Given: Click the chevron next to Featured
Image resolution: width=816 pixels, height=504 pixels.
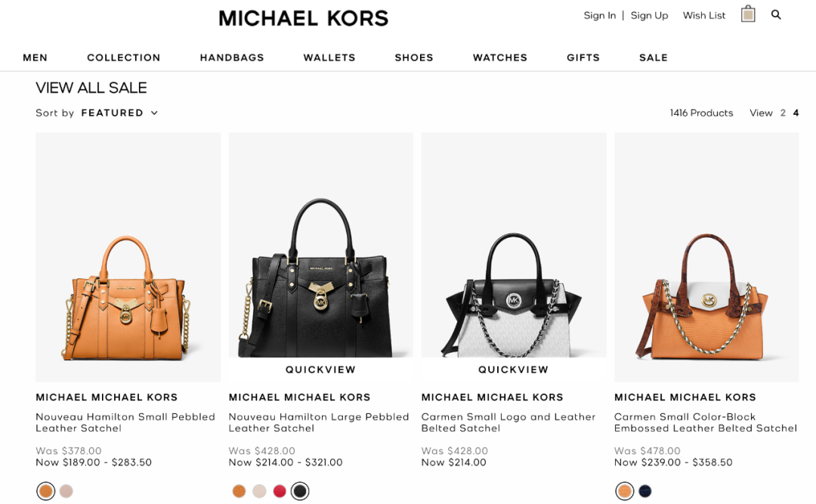Looking at the screenshot, I should coord(154,113).
